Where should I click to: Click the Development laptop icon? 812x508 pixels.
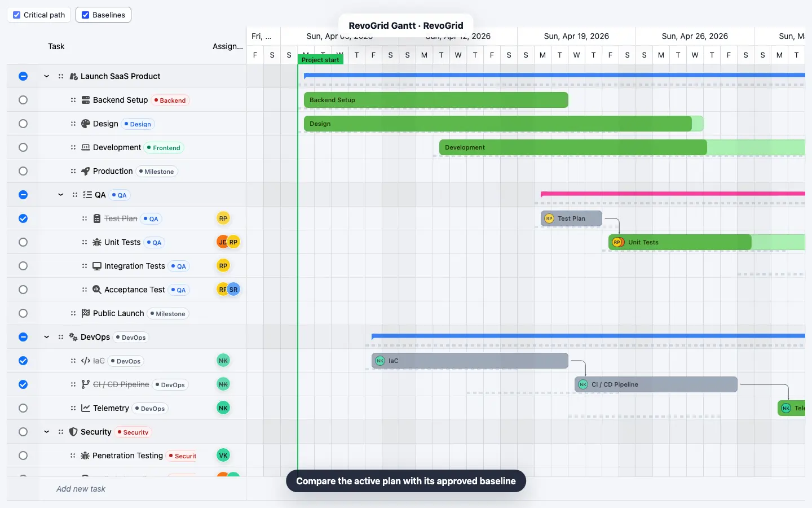86,147
